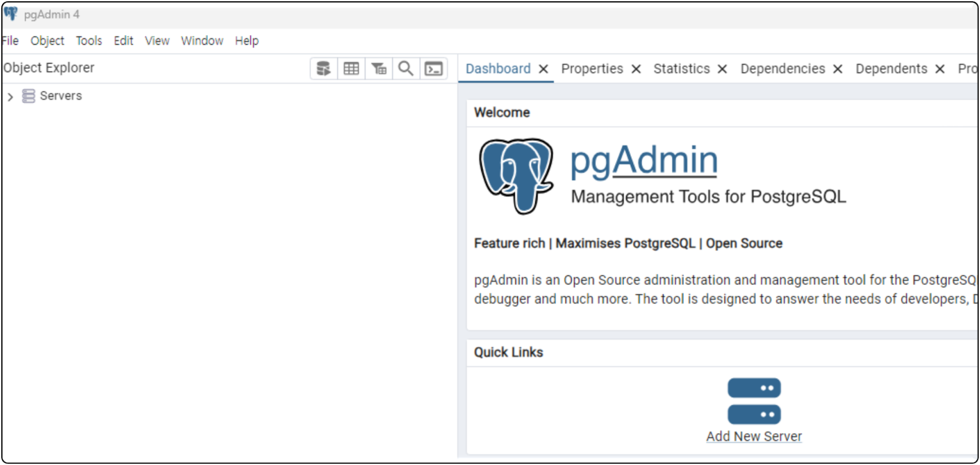Open the Help menu
The image size is (980, 465).
tap(247, 41)
